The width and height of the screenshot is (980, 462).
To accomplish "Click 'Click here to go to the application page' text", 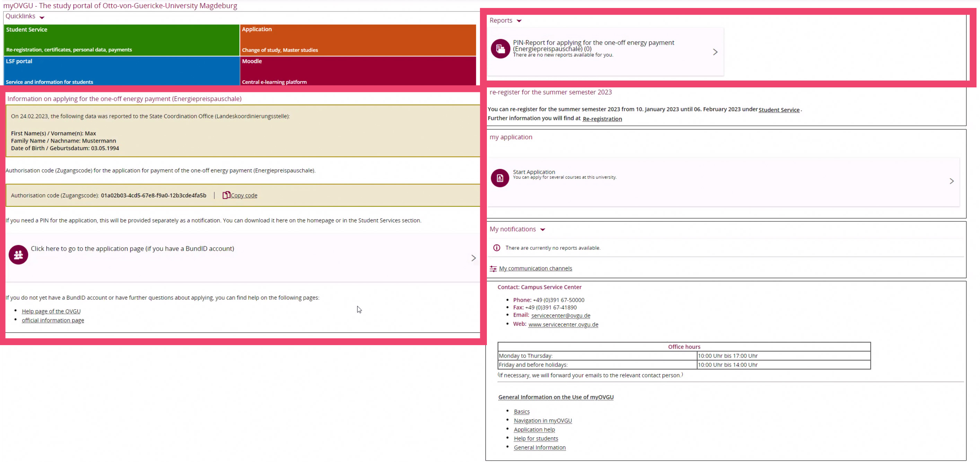I will click(132, 249).
